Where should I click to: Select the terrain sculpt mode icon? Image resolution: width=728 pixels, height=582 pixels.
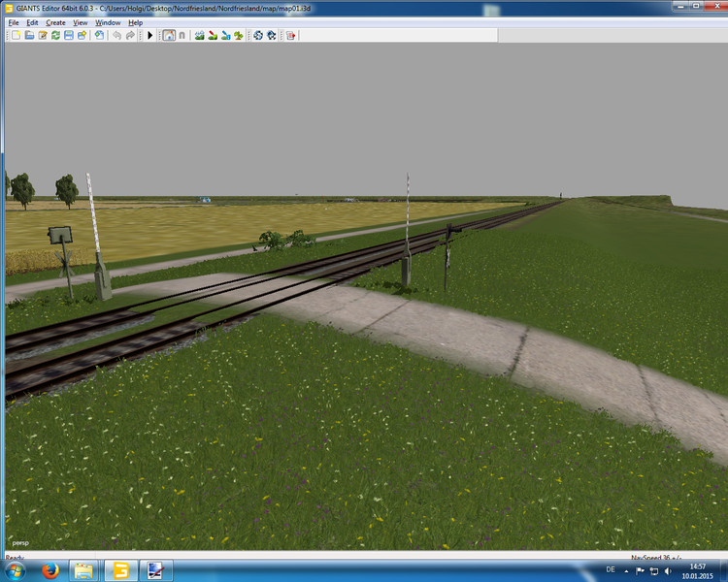tap(199, 35)
